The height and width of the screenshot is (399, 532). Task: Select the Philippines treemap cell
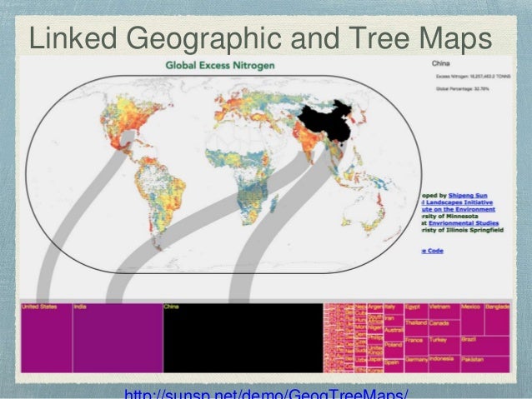pos(375,339)
